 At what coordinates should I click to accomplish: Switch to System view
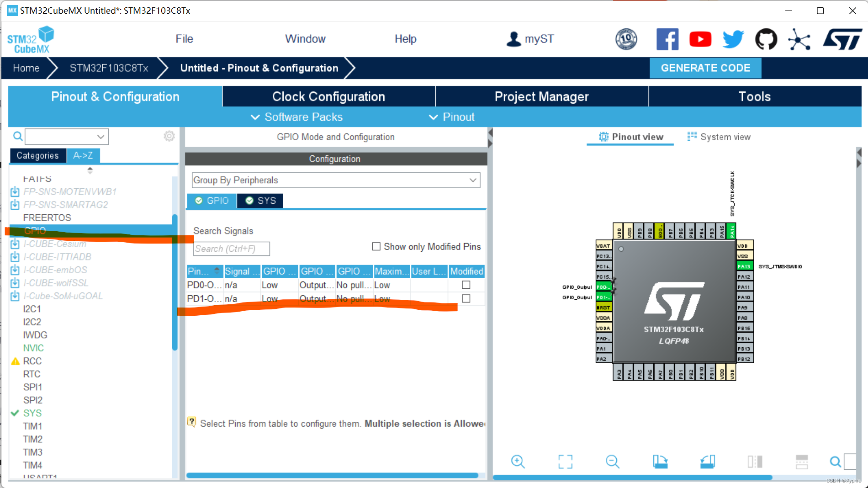tap(719, 137)
